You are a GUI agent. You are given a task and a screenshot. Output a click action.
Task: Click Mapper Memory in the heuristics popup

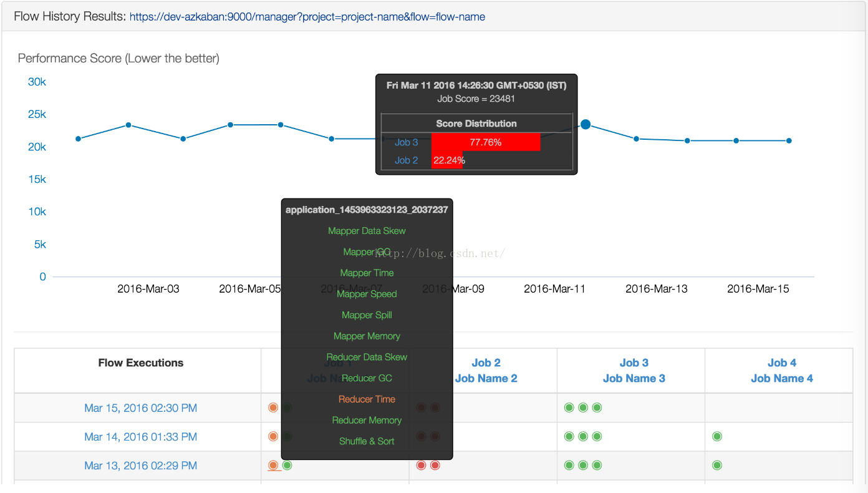[x=367, y=336]
